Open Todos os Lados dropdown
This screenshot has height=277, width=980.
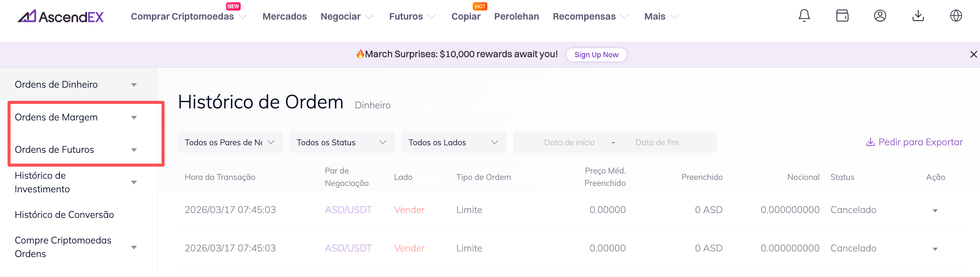pyautogui.click(x=453, y=142)
